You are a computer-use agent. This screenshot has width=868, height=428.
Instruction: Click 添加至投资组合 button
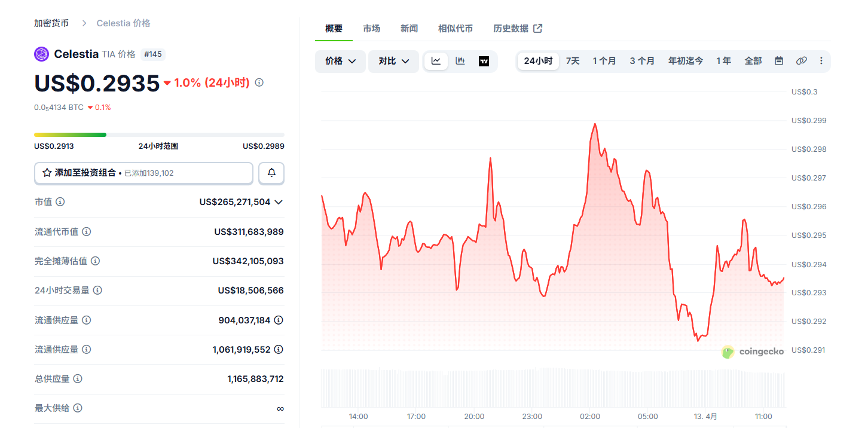[x=143, y=173]
